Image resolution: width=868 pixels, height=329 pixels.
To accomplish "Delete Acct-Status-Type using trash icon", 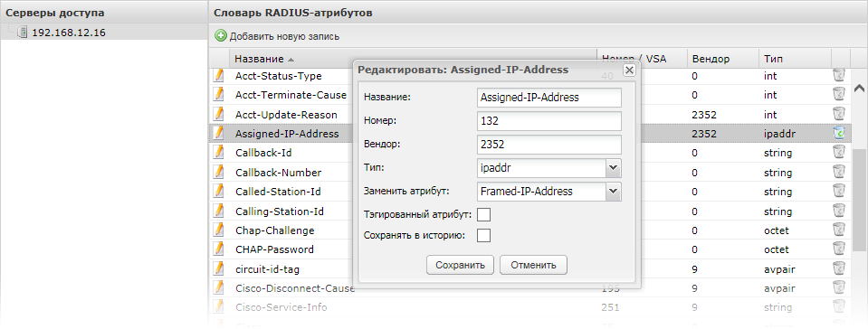I will click(x=839, y=76).
